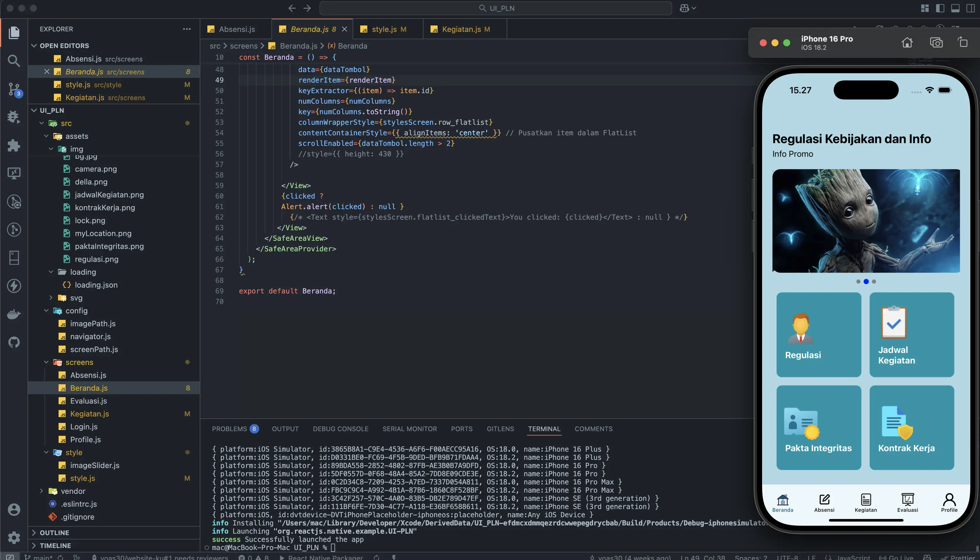The width and height of the screenshot is (980, 560).
Task: Open the Run and Debug view
Action: (x=14, y=117)
